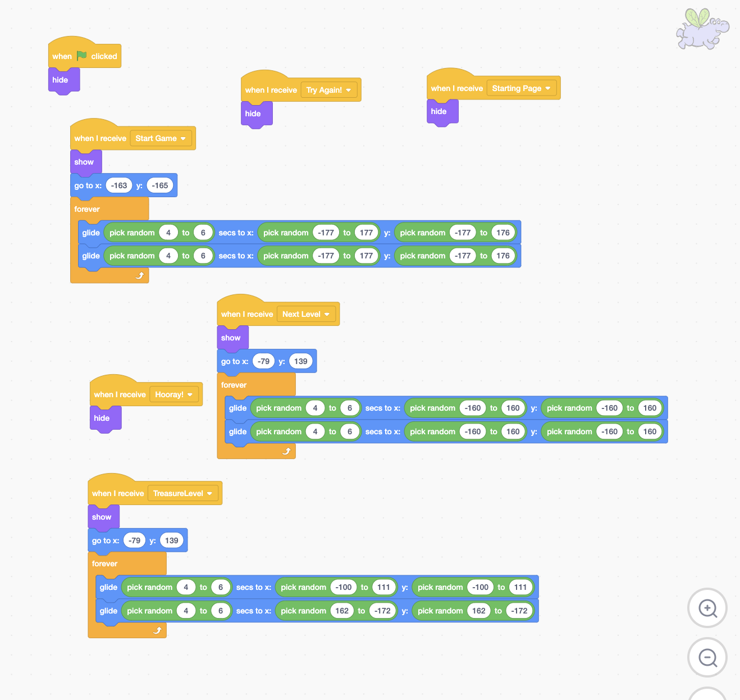Click the green flag icon in hat block
The height and width of the screenshot is (700, 740).
point(82,56)
